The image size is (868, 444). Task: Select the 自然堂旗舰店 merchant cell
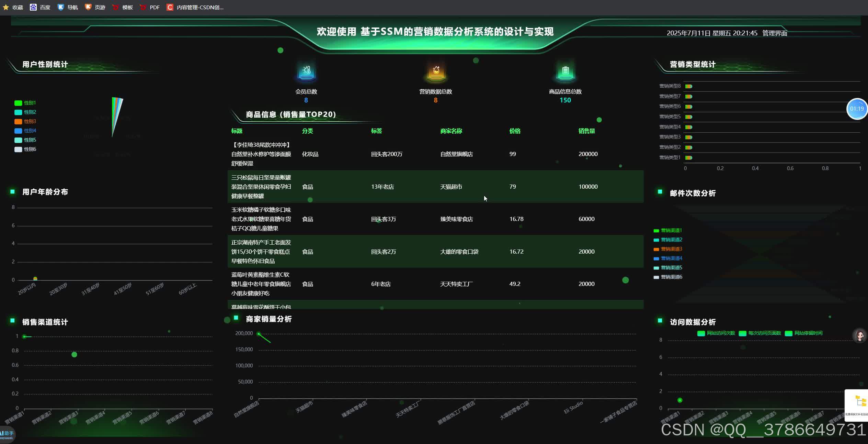[457, 154]
